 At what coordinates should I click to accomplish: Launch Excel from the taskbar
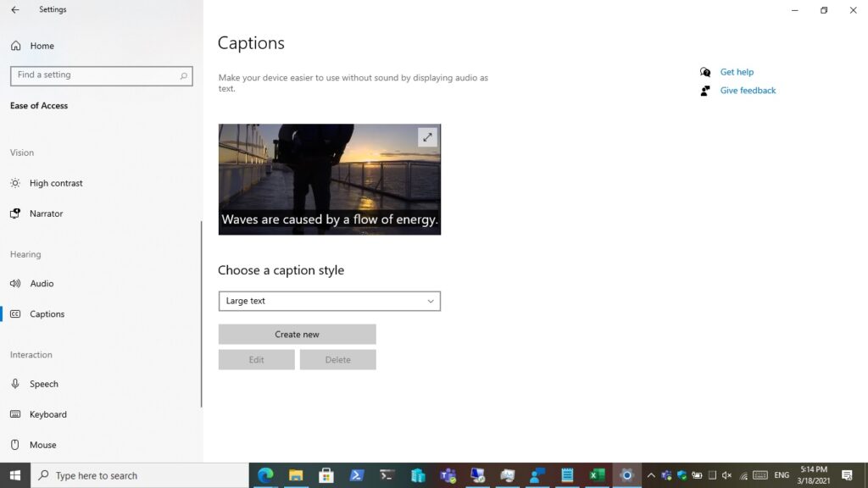pos(596,475)
